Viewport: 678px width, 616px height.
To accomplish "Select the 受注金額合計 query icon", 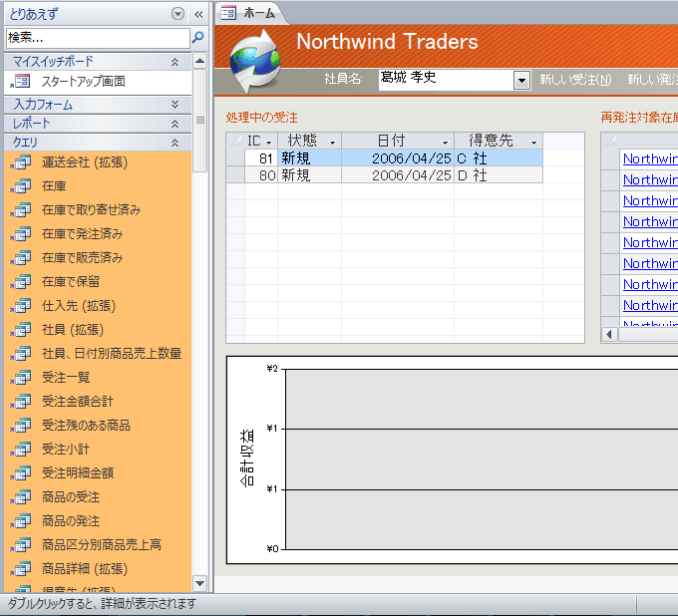I will 21,401.
